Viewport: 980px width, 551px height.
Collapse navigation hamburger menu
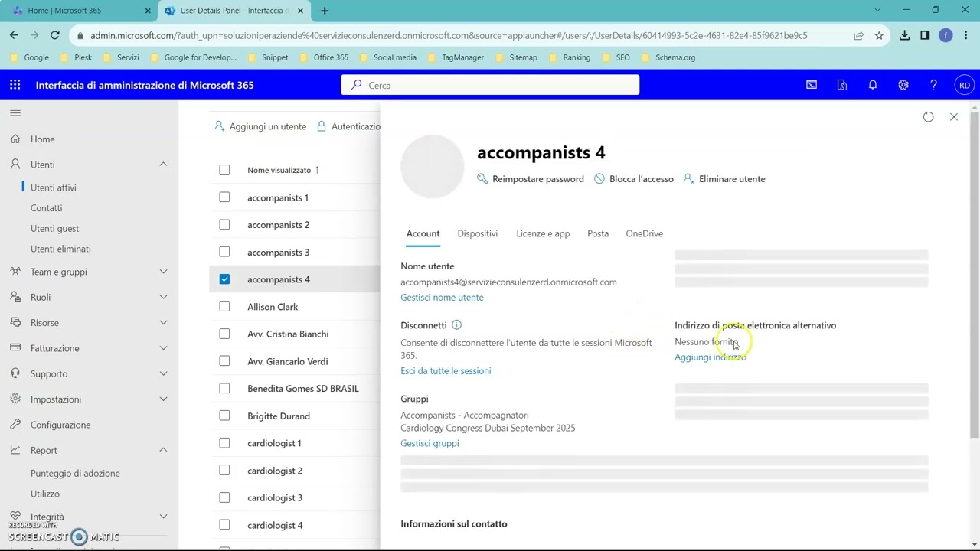click(x=15, y=113)
